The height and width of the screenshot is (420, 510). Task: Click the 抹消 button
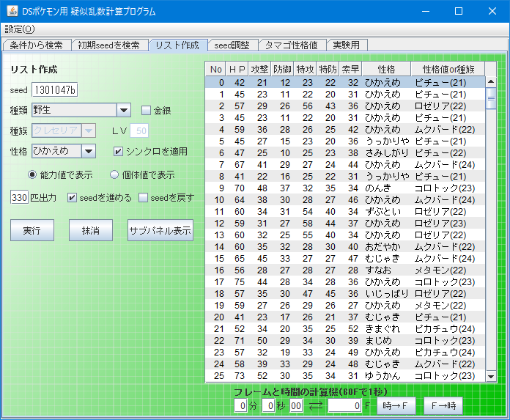coord(91,230)
